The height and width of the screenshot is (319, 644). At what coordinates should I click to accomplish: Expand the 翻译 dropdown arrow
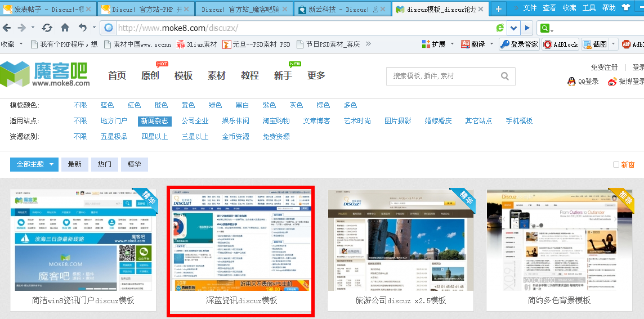point(491,44)
